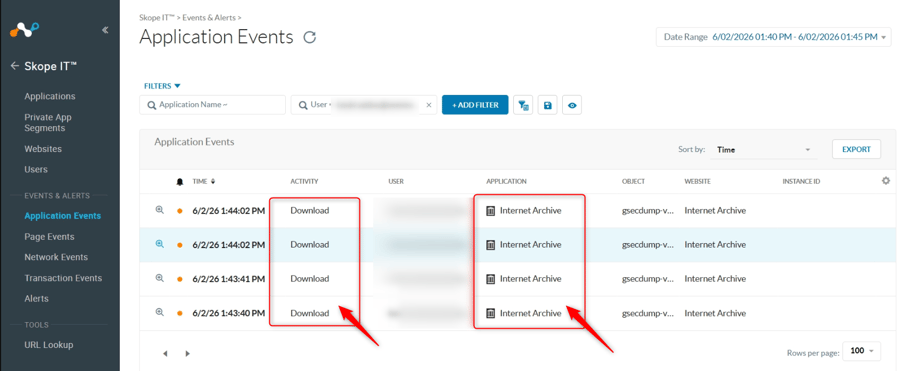
Task: Click the ACTIVITY column header
Action: click(x=304, y=181)
